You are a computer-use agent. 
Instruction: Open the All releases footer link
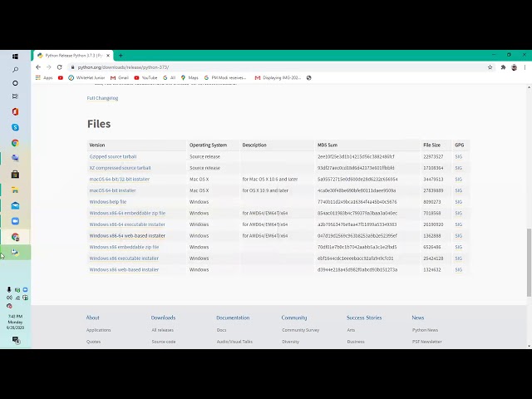[x=163, y=330]
